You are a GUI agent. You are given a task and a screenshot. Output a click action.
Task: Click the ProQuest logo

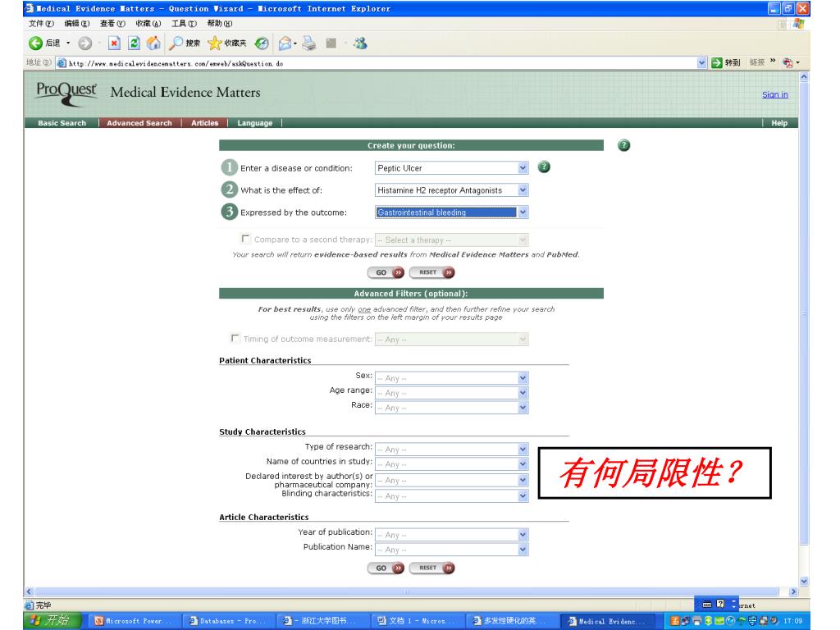66,94
